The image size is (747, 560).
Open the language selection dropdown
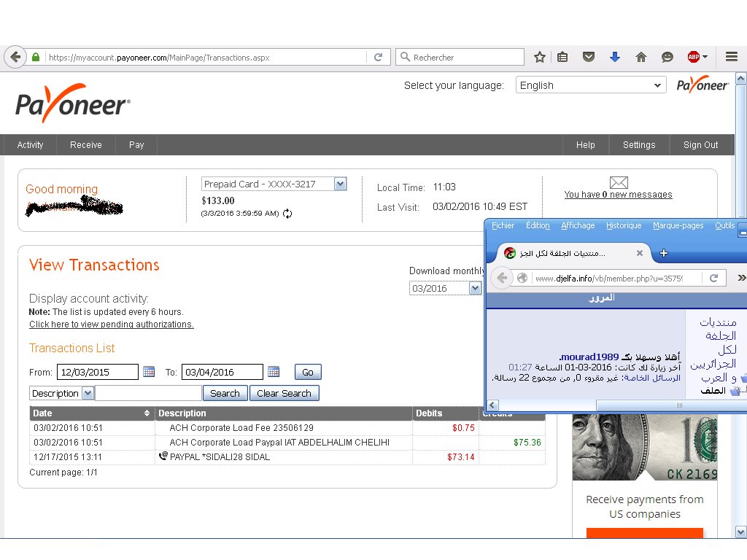coord(591,85)
